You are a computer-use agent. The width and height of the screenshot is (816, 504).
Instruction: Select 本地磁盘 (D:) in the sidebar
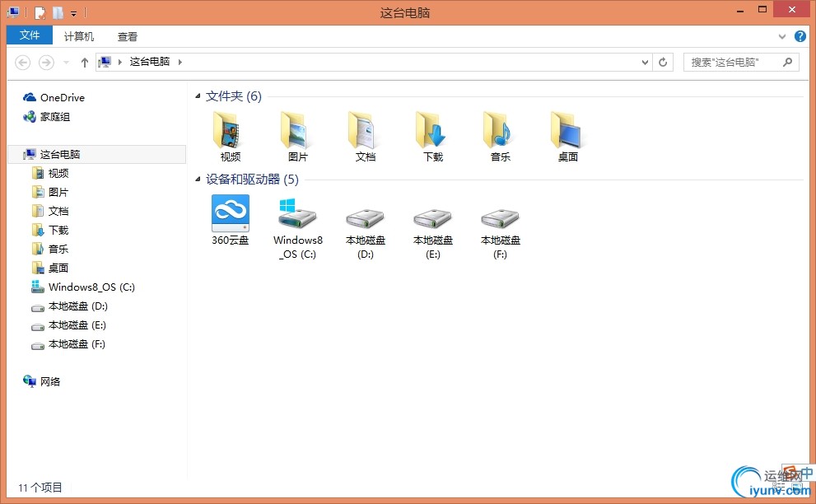point(70,306)
